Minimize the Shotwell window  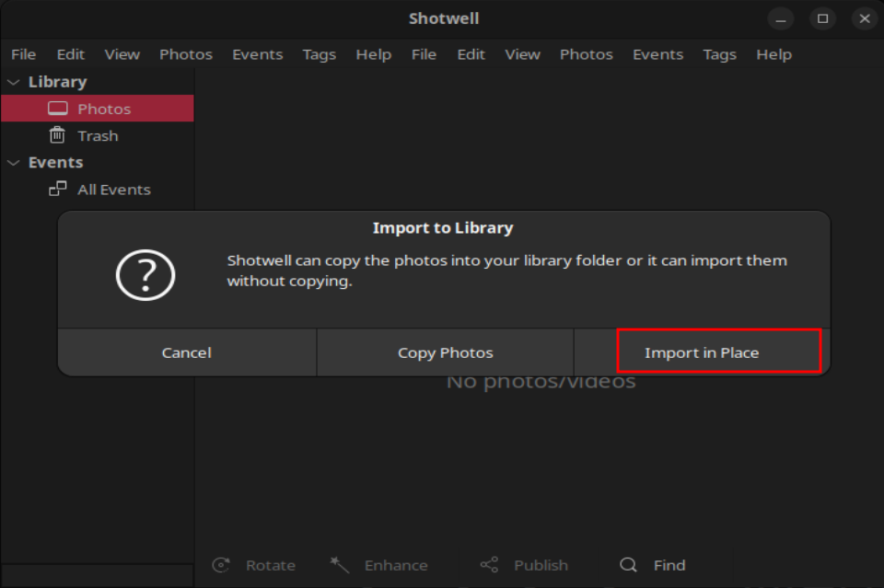(x=781, y=19)
